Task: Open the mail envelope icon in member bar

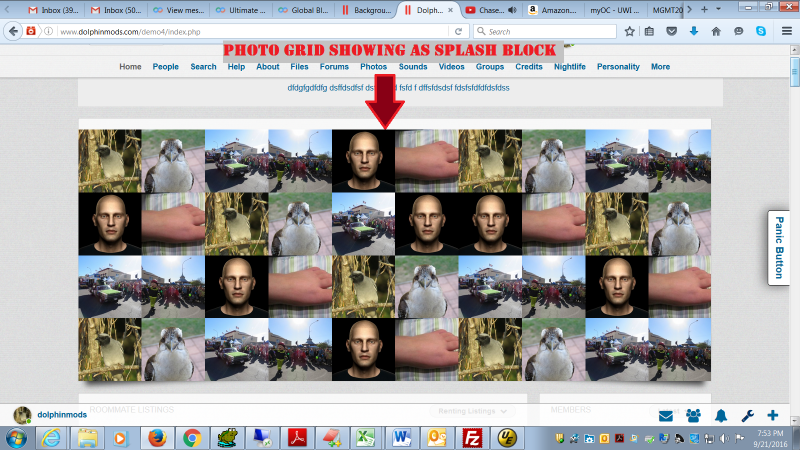Action: coord(666,416)
